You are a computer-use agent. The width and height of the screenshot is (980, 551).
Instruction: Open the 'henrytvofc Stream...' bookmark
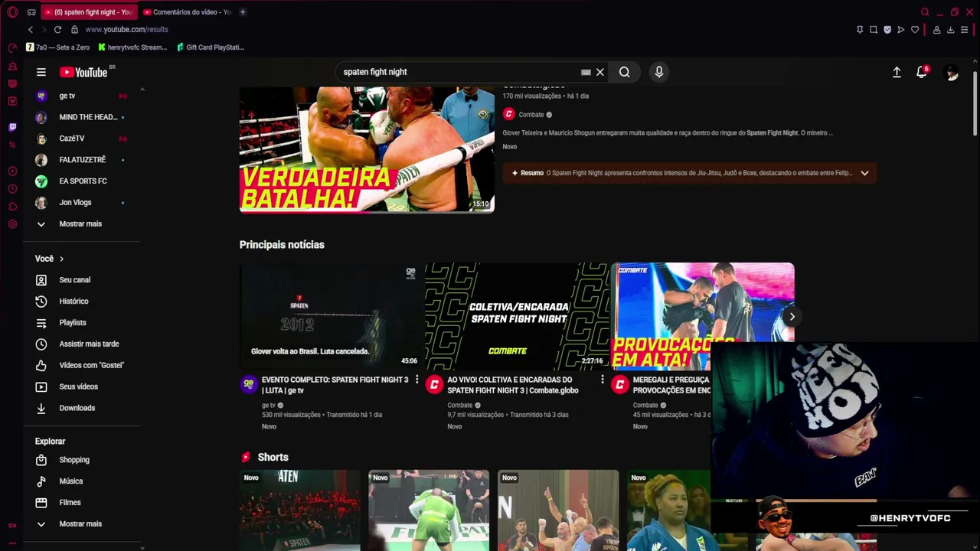[x=132, y=47]
